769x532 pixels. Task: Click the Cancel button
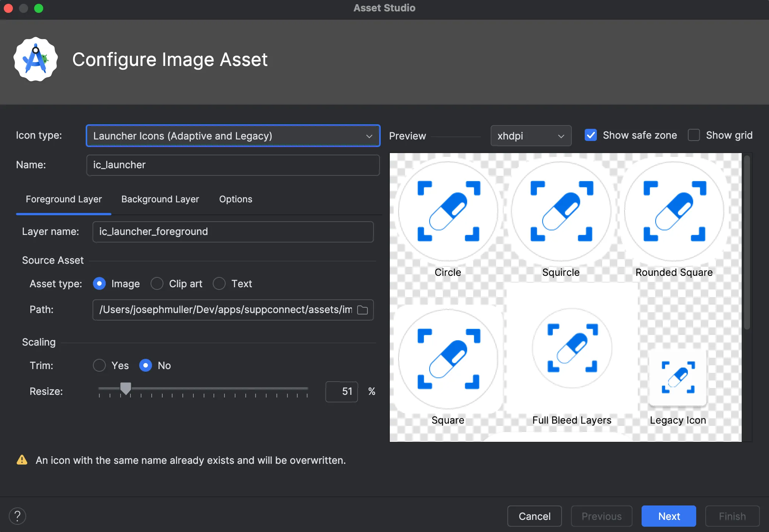[534, 516]
